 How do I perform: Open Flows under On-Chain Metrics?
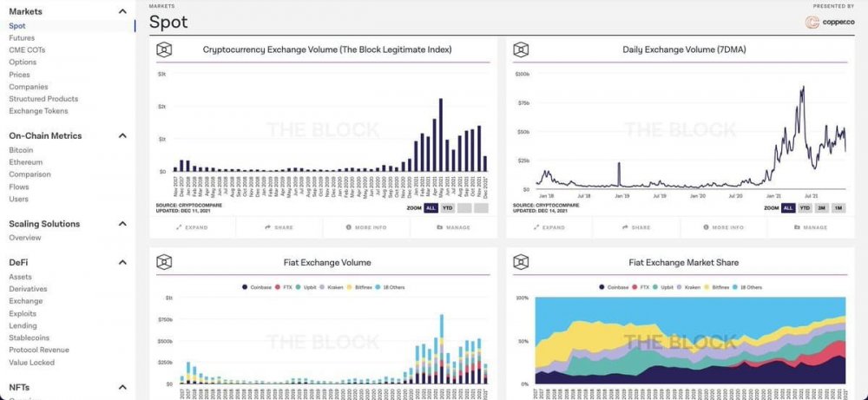[x=19, y=187]
